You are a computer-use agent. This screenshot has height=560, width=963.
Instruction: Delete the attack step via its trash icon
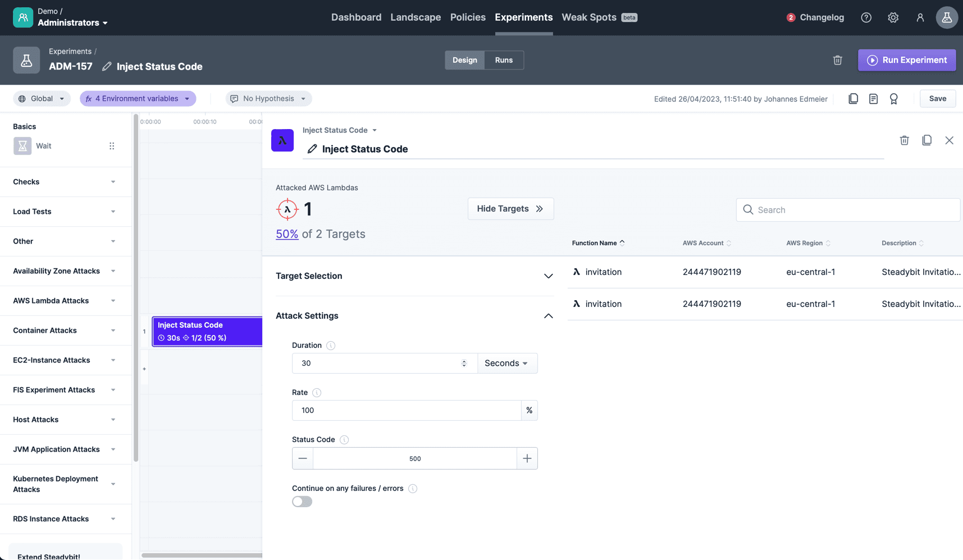click(x=905, y=140)
